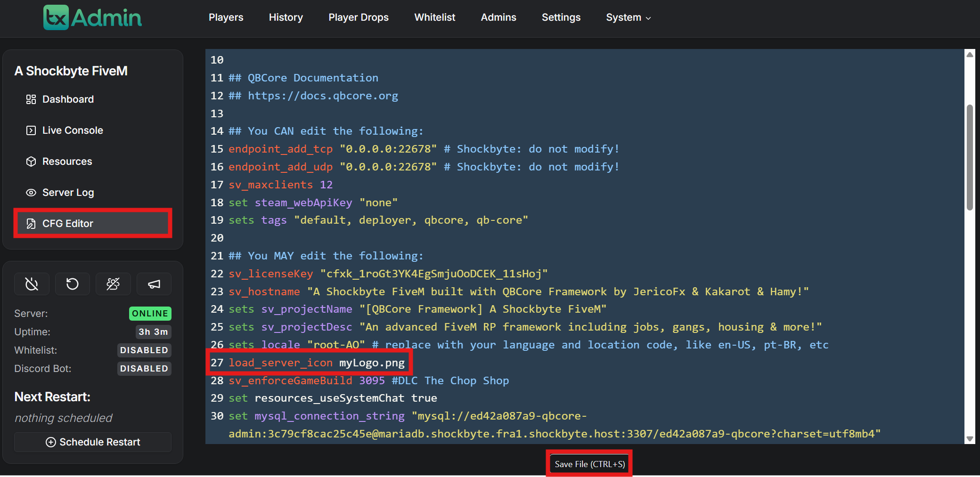The image size is (980, 477).
Task: Click the txAdmin logo
Action: coord(92,17)
